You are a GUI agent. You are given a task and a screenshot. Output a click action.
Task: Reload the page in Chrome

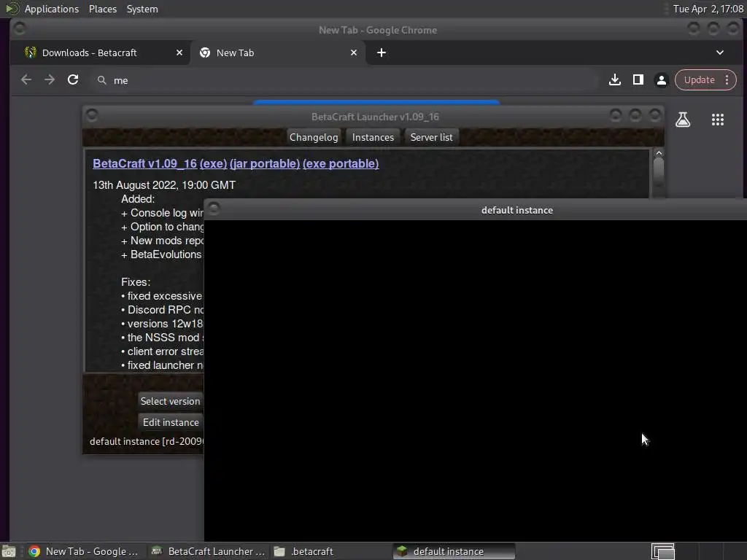pyautogui.click(x=73, y=80)
